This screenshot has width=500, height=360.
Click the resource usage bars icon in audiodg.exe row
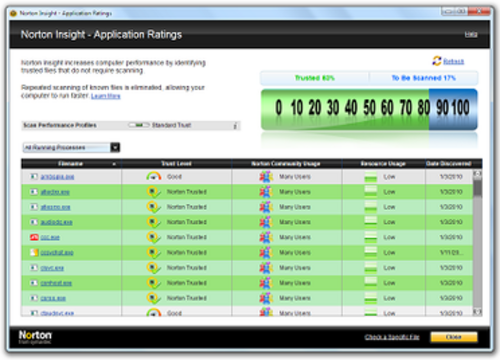[371, 222]
